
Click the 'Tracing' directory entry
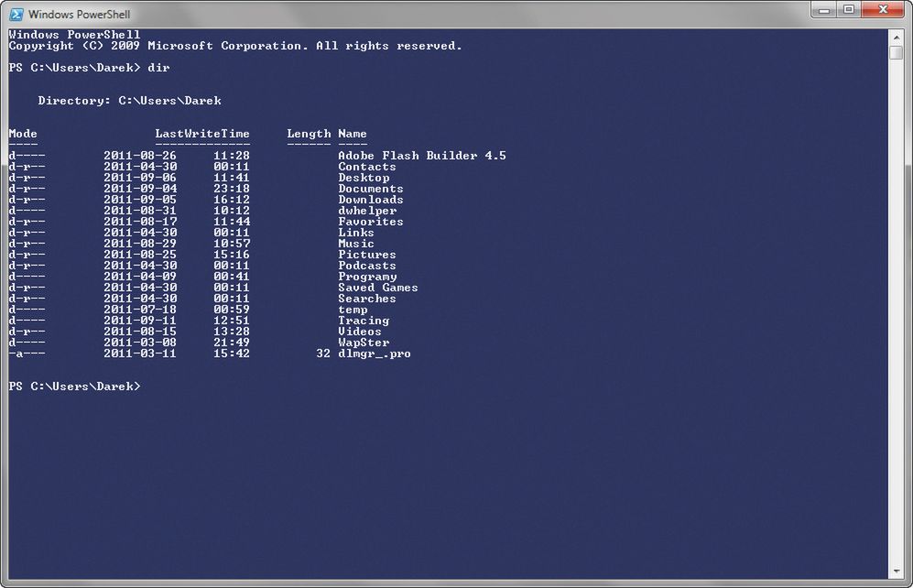(364, 321)
